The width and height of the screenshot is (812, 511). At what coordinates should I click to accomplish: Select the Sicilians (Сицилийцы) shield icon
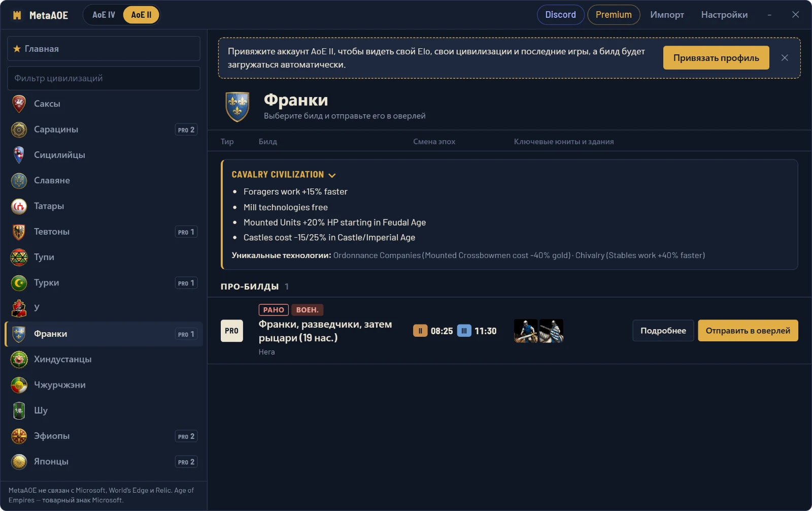19,155
